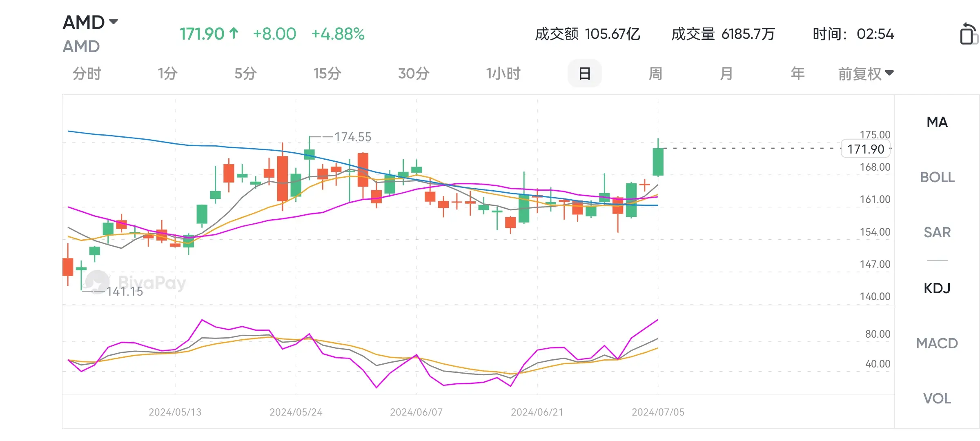Choose the 30分 chart interval
The width and height of the screenshot is (980, 441).
[x=414, y=73]
